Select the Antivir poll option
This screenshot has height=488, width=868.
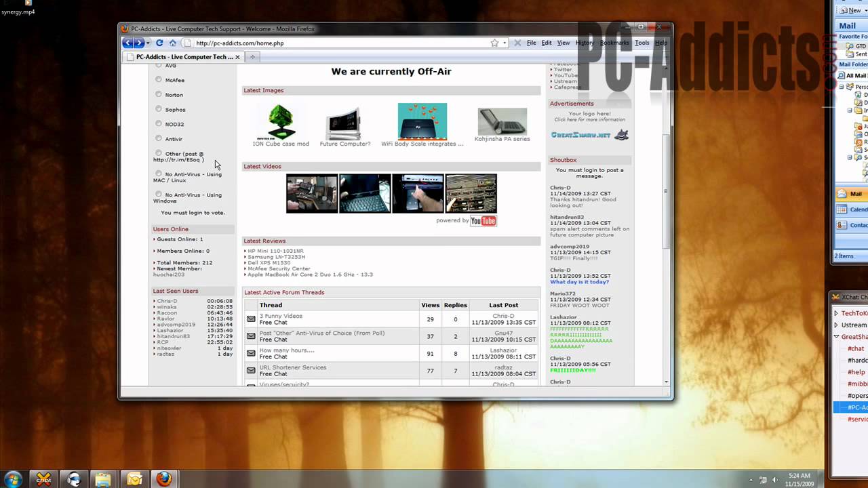pos(159,138)
